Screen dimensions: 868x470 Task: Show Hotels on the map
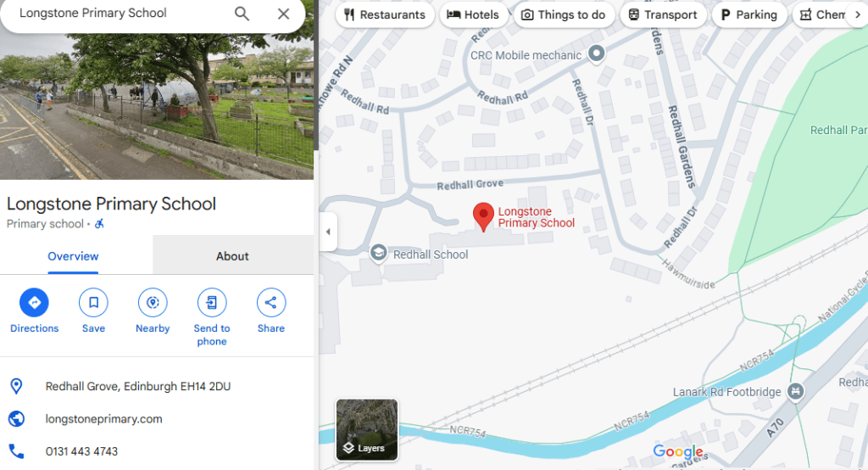[x=473, y=15]
